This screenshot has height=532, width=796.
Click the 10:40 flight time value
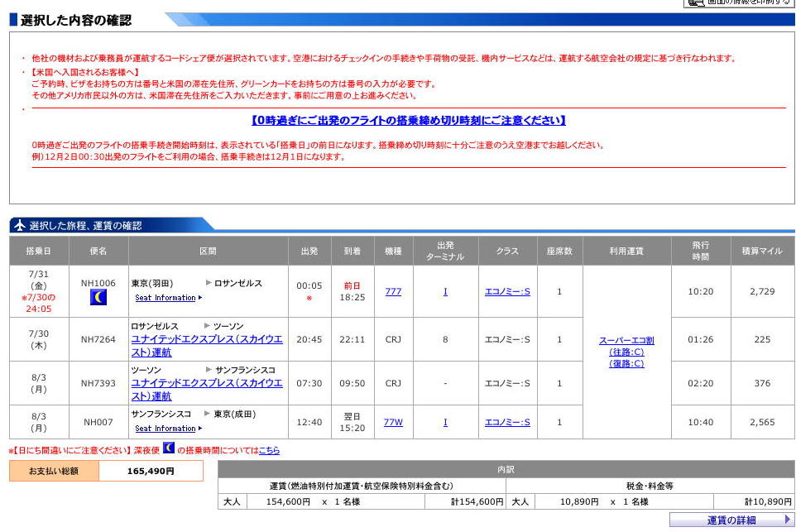[701, 422]
